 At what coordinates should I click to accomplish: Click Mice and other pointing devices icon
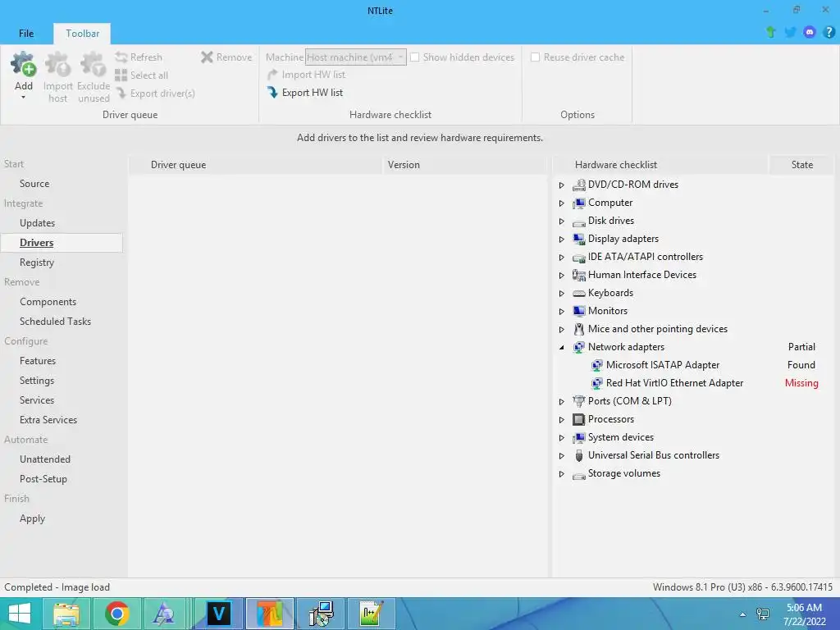click(578, 329)
